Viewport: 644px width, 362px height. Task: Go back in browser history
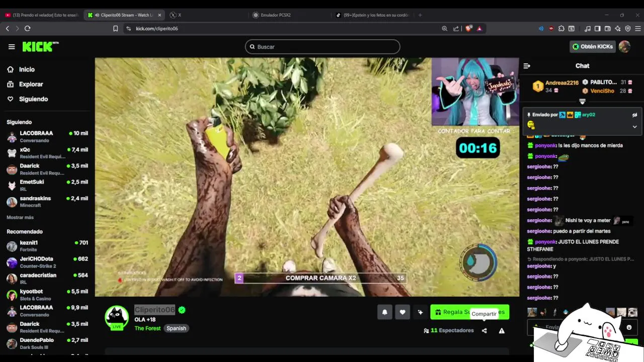[x=8, y=29]
